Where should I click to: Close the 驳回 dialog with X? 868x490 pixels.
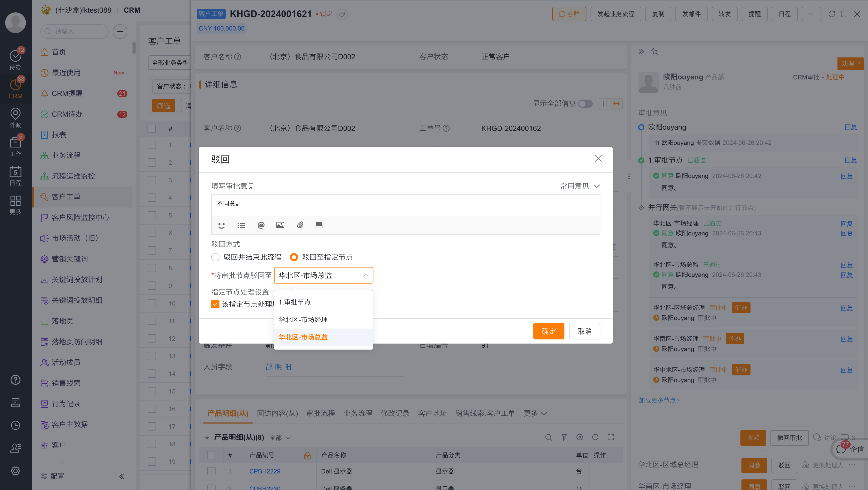(x=598, y=159)
